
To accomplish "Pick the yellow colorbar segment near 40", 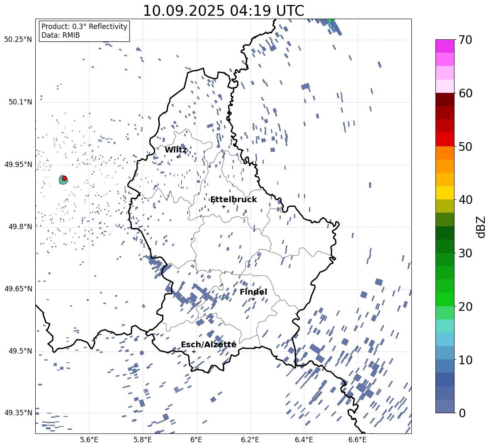I will [445, 193].
